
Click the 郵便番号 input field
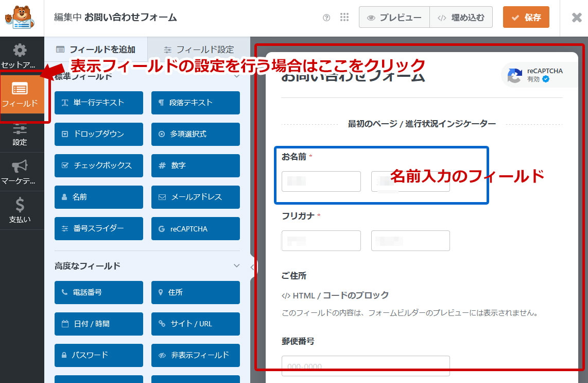(366, 366)
